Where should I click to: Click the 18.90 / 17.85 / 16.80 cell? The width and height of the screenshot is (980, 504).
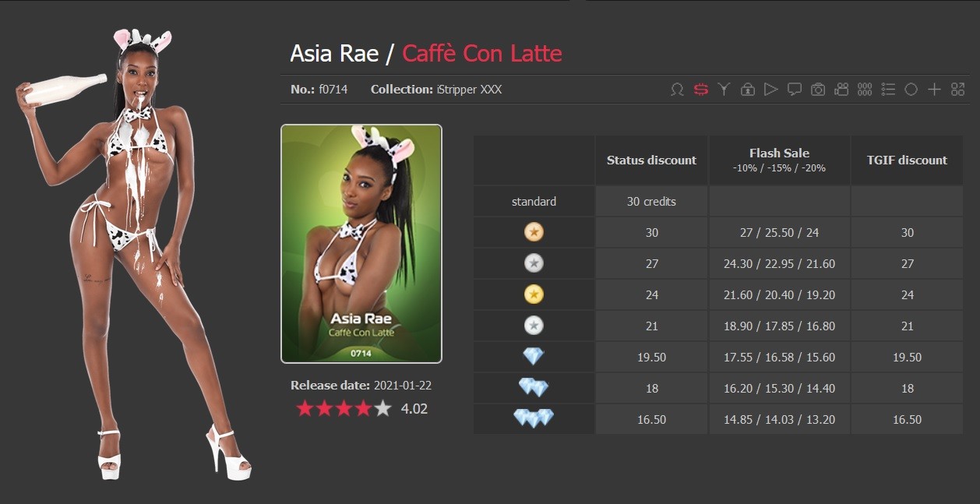[x=780, y=326]
